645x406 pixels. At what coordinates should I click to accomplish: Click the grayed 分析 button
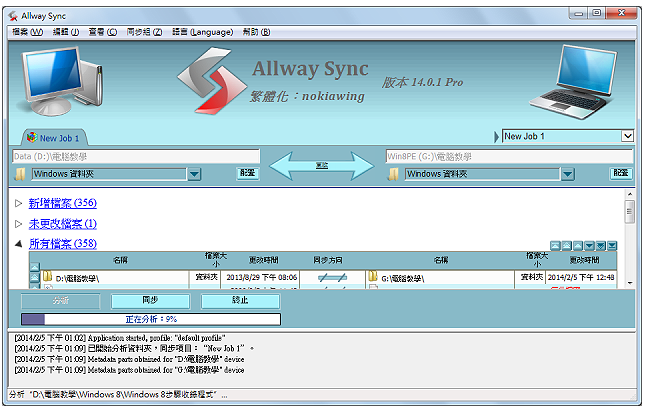tap(60, 301)
